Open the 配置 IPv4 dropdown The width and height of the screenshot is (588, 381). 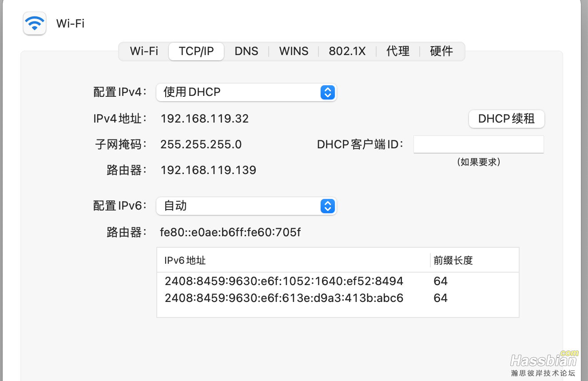coord(246,92)
